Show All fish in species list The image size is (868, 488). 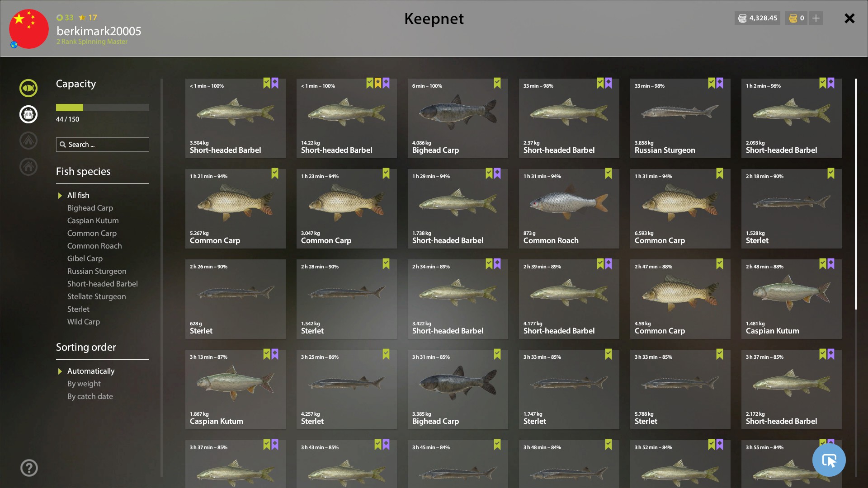pos(78,195)
